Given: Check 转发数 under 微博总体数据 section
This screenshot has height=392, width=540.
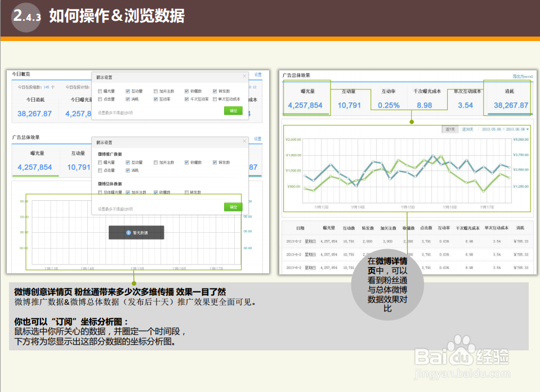Looking at the screenshot, I should pos(186,192).
